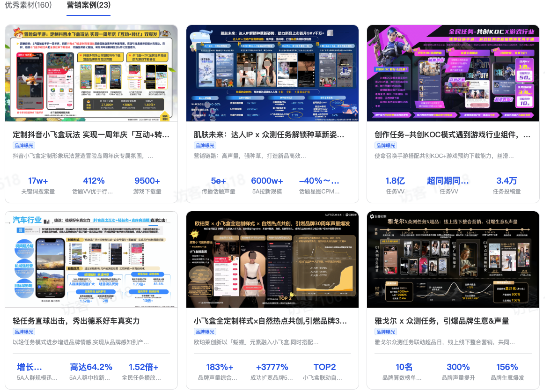Click the TOP2 statistic

point(325,367)
